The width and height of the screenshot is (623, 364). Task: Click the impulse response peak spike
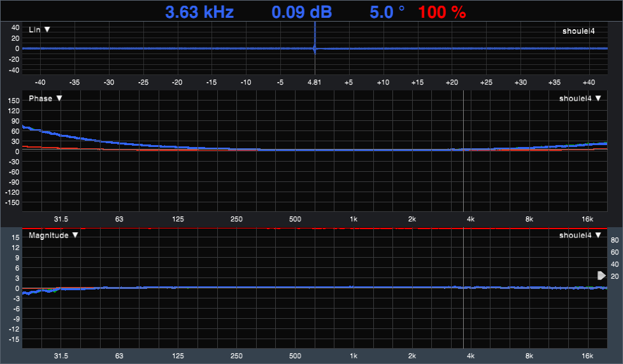(314, 48)
